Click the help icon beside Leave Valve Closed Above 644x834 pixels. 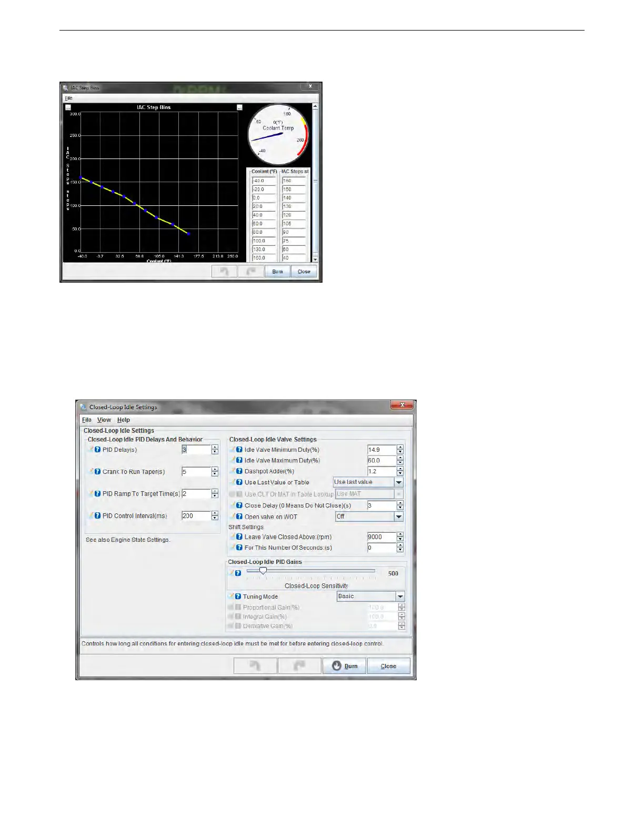tap(239, 537)
